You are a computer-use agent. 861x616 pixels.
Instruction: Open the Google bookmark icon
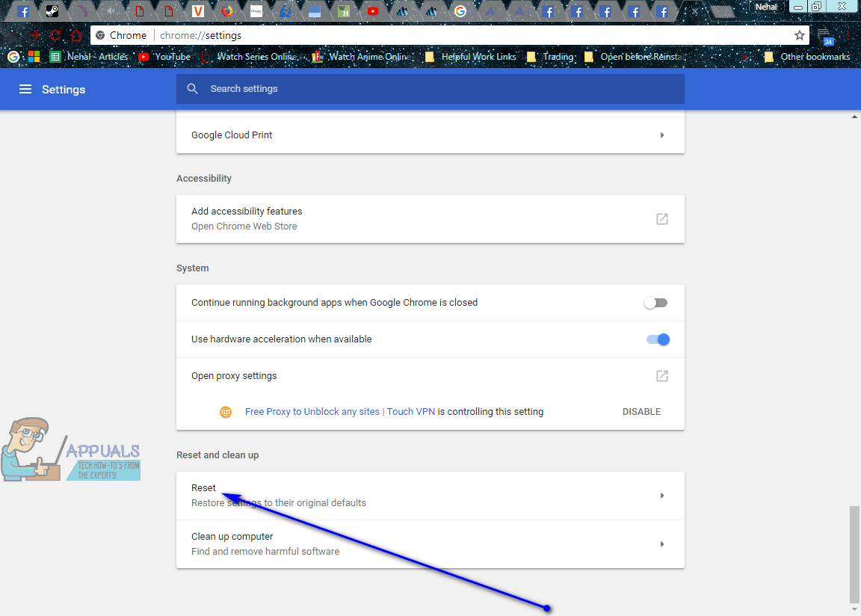coord(13,57)
